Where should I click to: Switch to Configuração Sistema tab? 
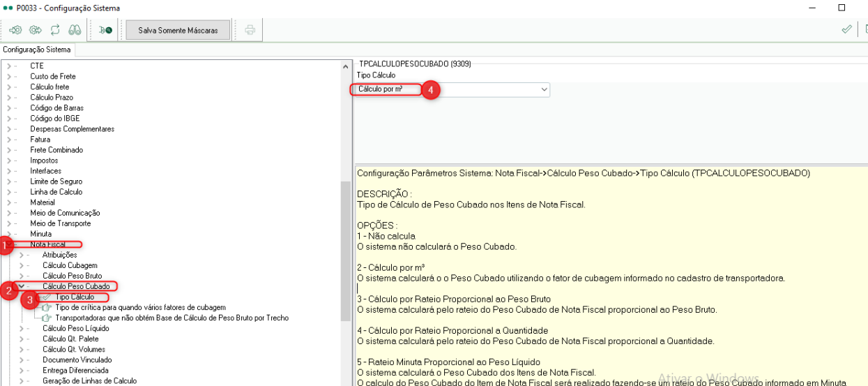[36, 50]
